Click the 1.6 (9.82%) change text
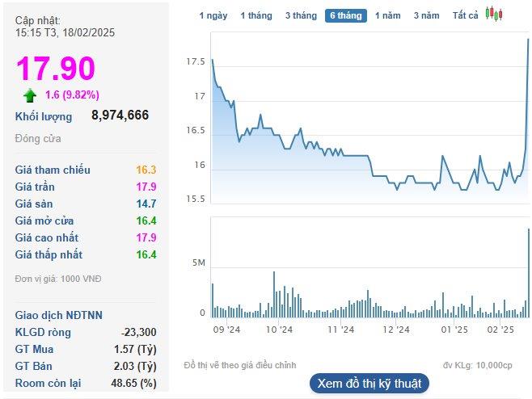The height and width of the screenshot is (399, 532). [72, 95]
